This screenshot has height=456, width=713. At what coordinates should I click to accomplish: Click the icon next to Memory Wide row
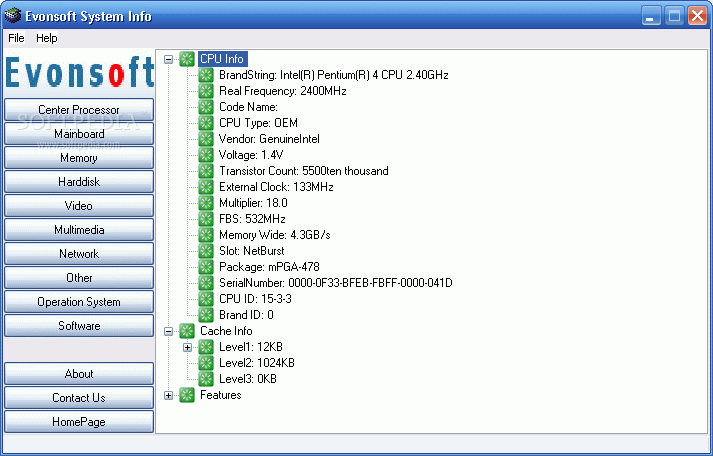point(206,235)
